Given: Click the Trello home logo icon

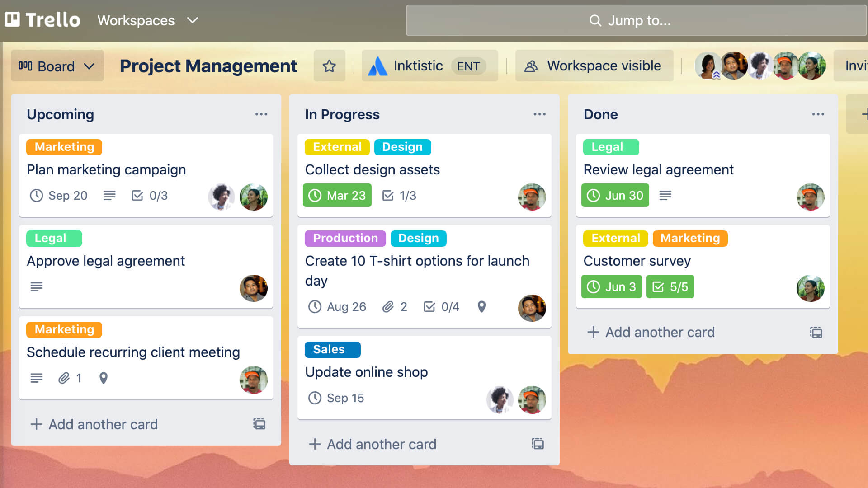Looking at the screenshot, I should coord(12,20).
